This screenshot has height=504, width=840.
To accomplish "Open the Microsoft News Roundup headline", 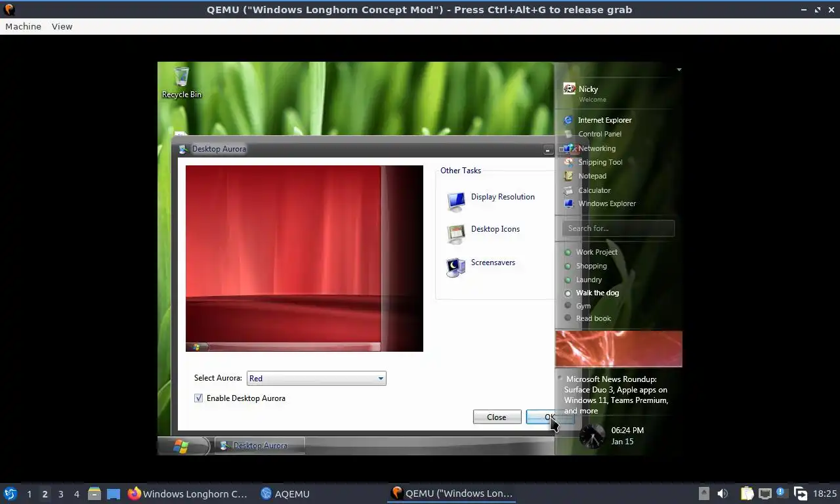I will pyautogui.click(x=616, y=395).
